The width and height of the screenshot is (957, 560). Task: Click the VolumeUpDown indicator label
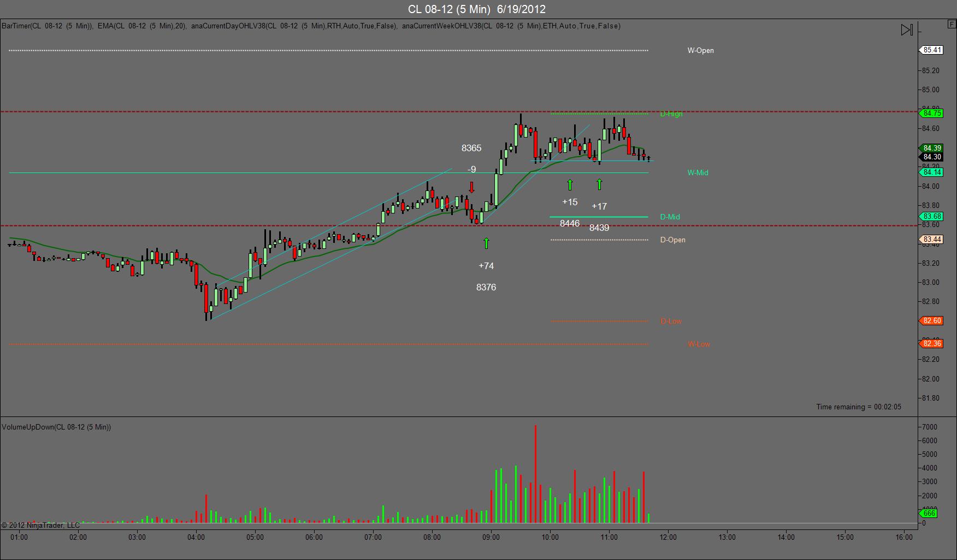[56, 427]
